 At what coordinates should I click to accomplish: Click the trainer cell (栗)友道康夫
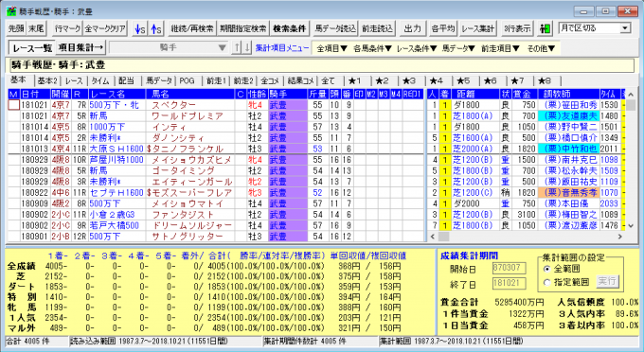pyautogui.click(x=568, y=116)
